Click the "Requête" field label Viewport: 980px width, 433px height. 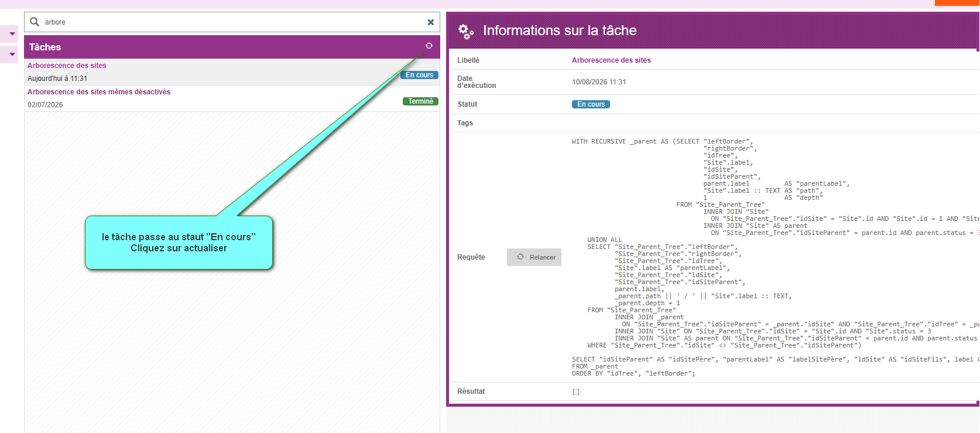tap(471, 257)
